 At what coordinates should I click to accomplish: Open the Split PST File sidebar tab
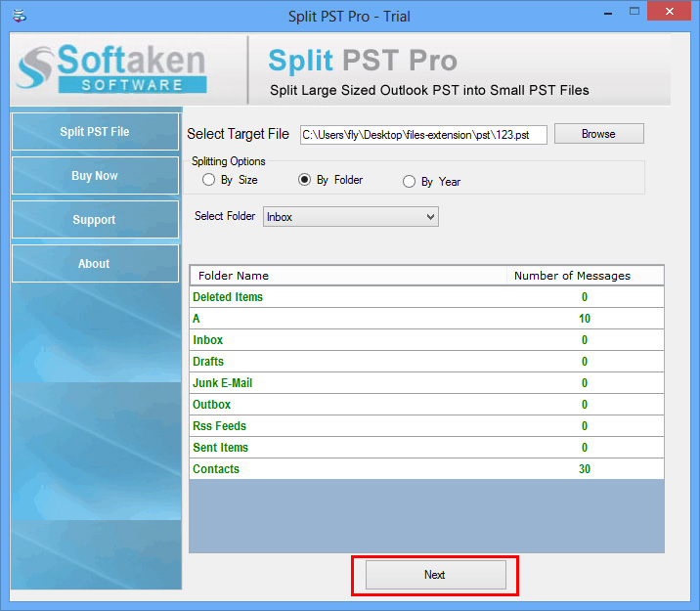pos(95,132)
